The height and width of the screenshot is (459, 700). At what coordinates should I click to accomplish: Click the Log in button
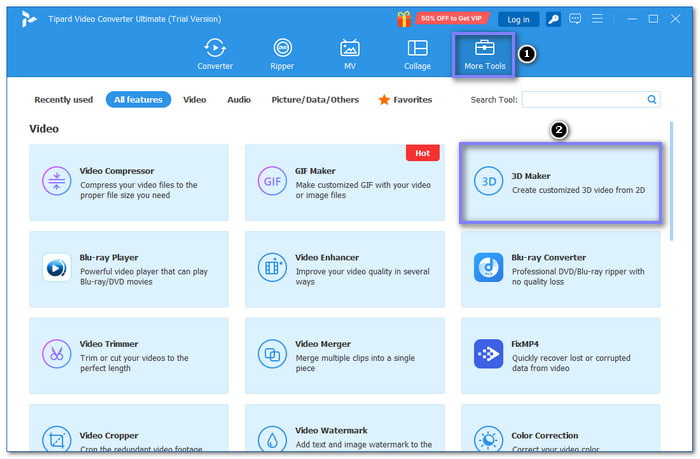tap(518, 20)
